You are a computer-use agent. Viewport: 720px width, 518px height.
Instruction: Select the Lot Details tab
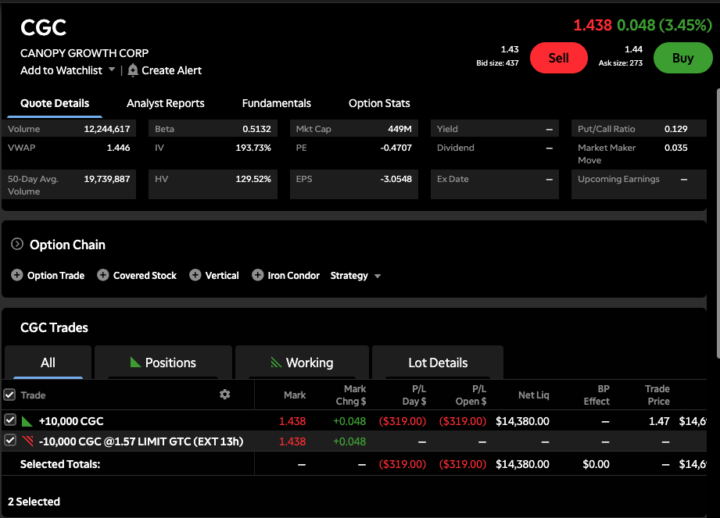pyautogui.click(x=437, y=363)
